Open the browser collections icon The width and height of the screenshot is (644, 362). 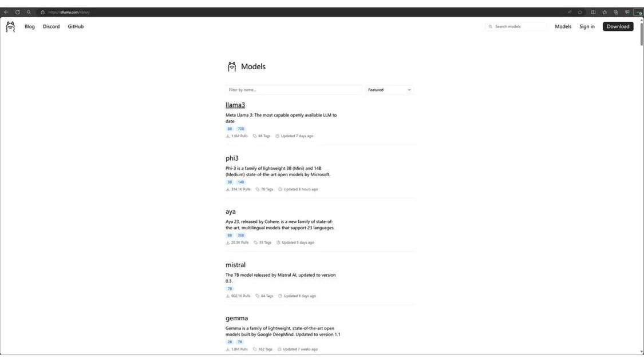615,13
